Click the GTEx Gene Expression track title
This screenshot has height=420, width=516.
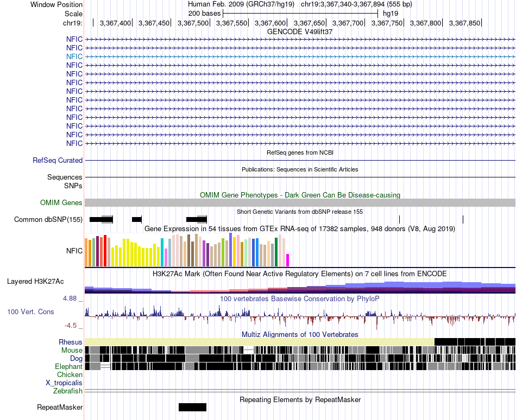(300, 228)
